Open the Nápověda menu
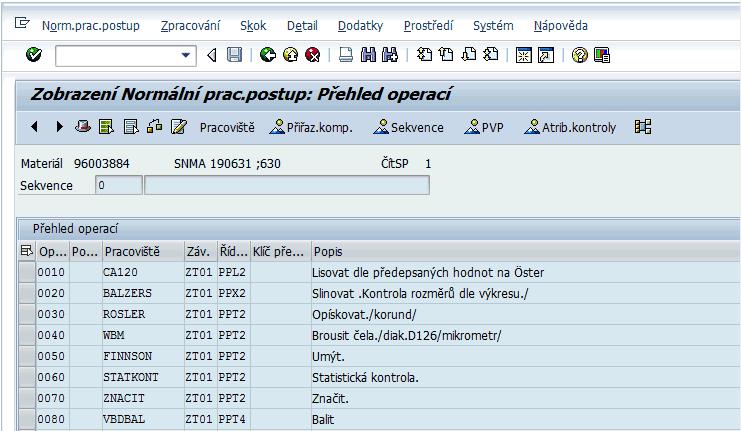The height and width of the screenshot is (431, 741). coord(560,26)
